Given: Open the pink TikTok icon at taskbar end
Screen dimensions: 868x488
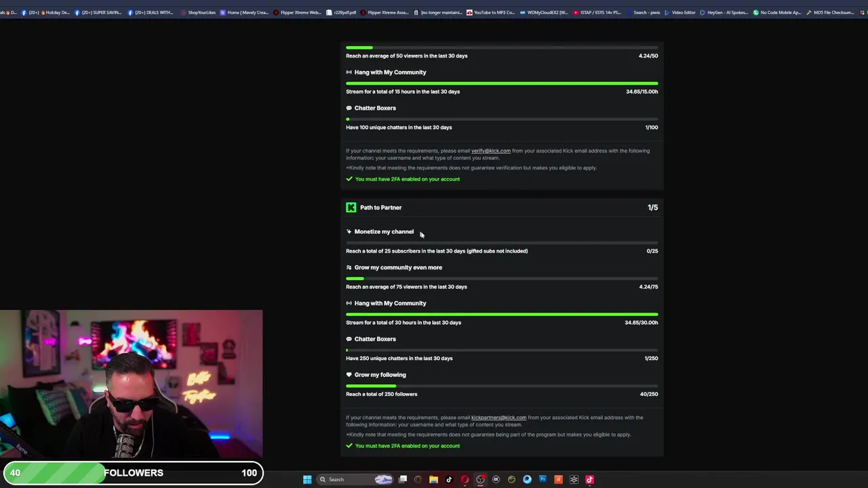Looking at the screenshot, I should coord(589,479).
